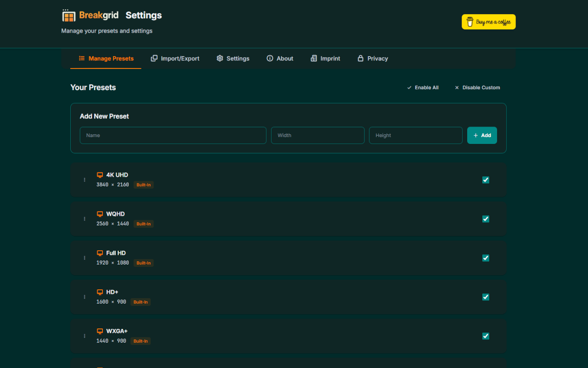Click the Breakgrid grid logo icon
Image resolution: width=588 pixels, height=368 pixels.
[68, 15]
